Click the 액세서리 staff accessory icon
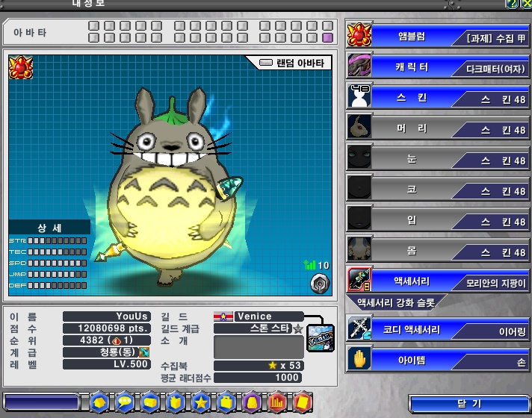 point(359,280)
